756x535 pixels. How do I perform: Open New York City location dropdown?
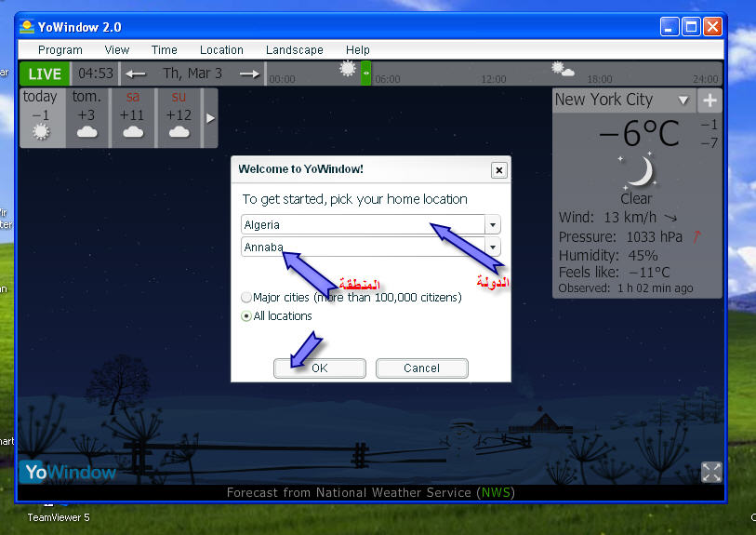click(x=683, y=100)
